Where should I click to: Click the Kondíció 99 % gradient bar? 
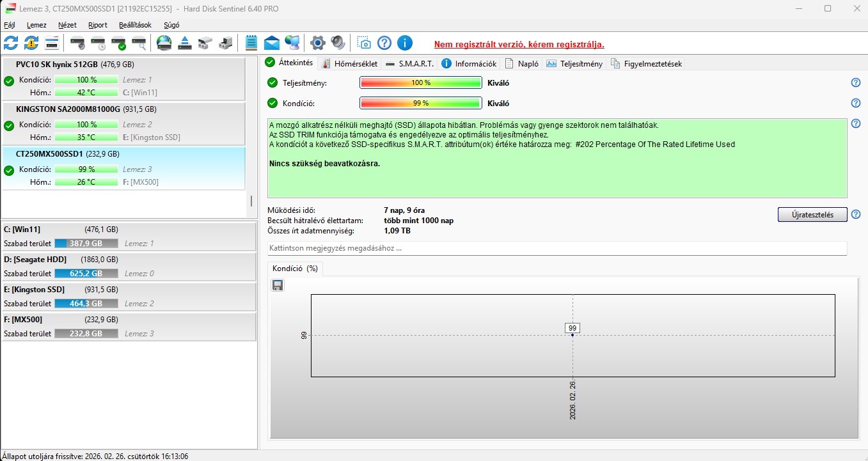click(421, 104)
